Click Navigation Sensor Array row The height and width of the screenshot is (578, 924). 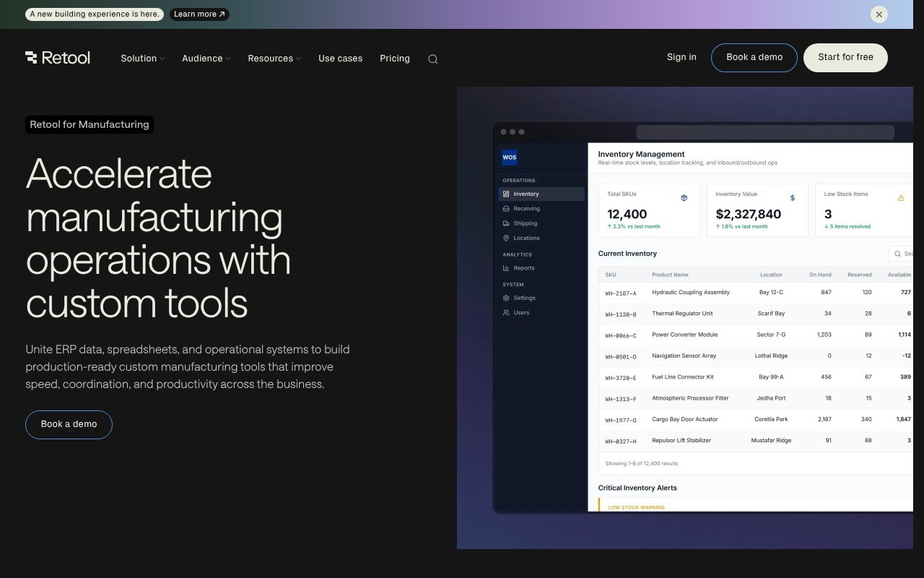point(756,355)
